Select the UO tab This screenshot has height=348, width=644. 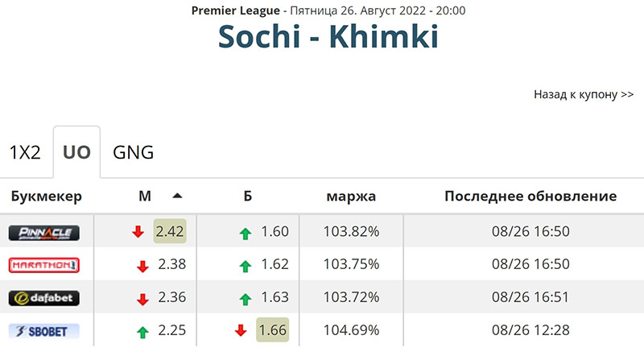click(x=76, y=152)
